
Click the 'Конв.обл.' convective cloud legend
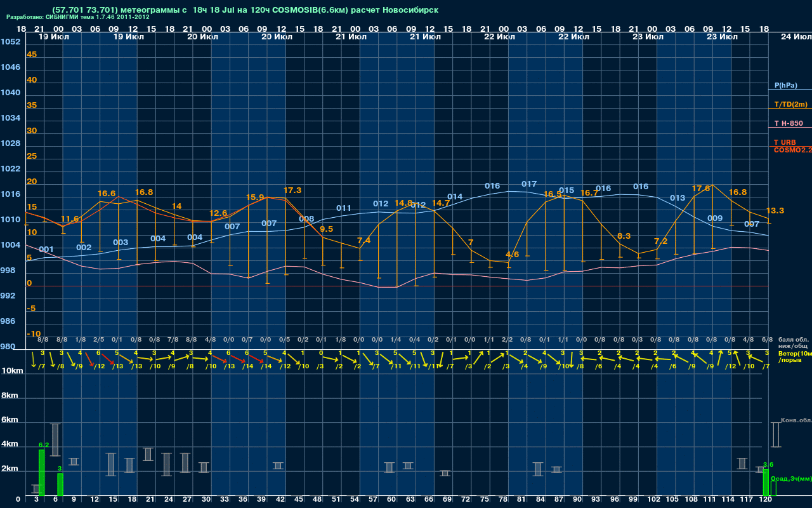796,420
